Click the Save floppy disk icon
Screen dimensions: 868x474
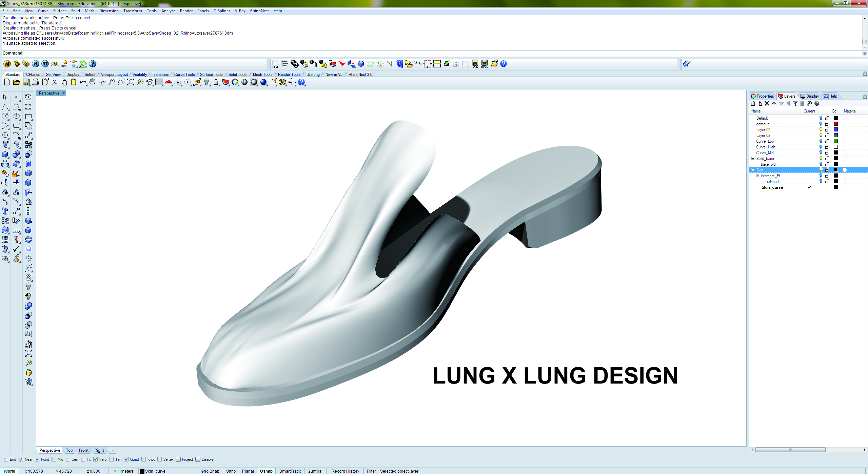[26, 82]
